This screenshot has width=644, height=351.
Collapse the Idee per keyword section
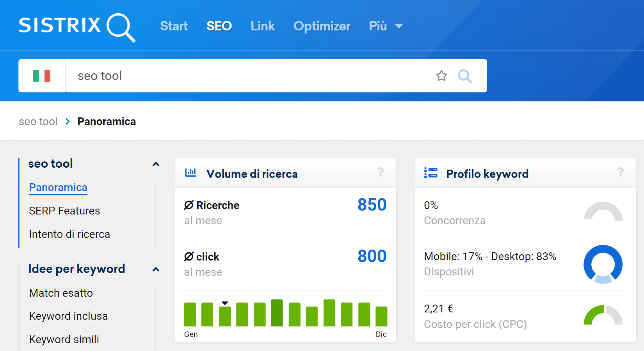click(156, 269)
